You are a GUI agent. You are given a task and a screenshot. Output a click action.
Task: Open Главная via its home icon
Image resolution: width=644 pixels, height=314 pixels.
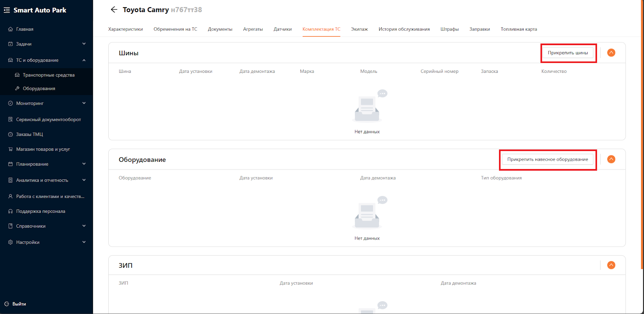point(10,29)
